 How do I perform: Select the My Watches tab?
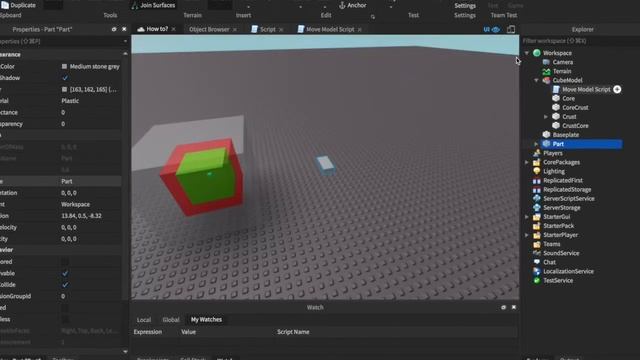click(x=206, y=320)
